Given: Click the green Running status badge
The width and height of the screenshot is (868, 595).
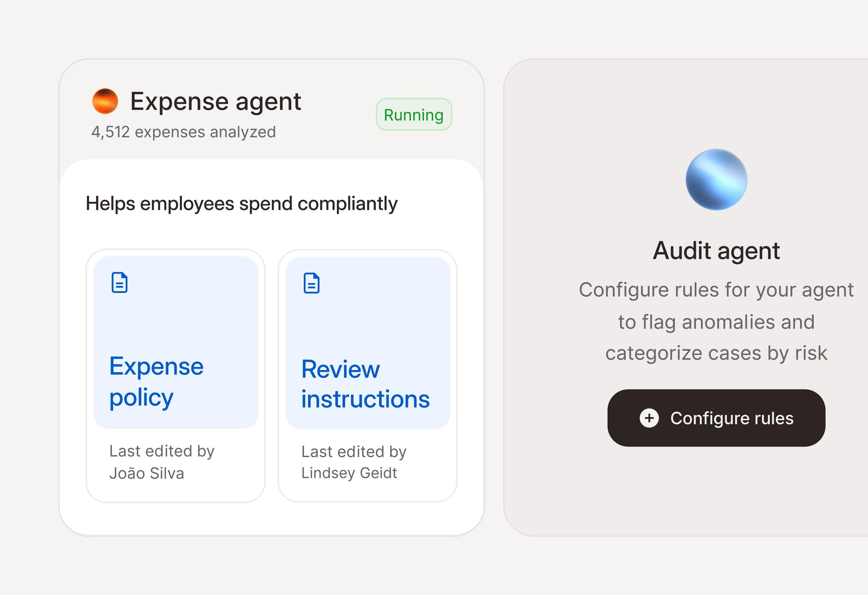Looking at the screenshot, I should tap(414, 115).
